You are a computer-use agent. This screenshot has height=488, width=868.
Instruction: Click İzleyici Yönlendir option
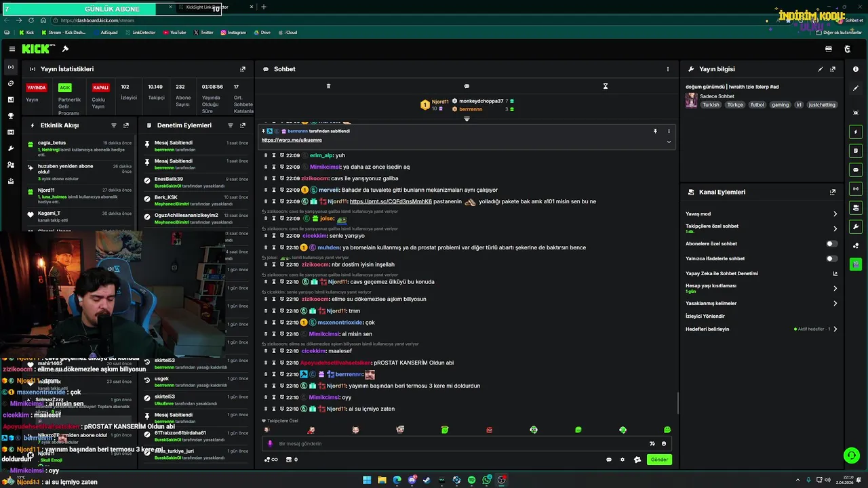(705, 316)
